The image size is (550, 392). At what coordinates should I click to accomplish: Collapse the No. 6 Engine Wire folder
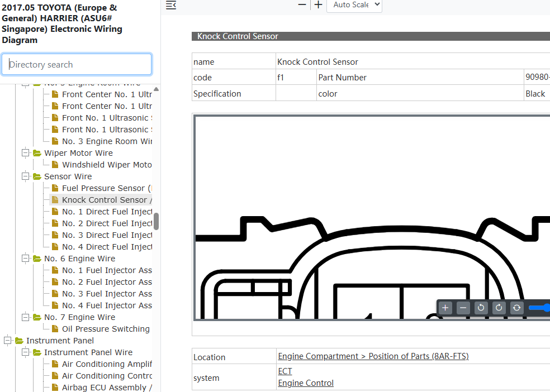click(25, 259)
